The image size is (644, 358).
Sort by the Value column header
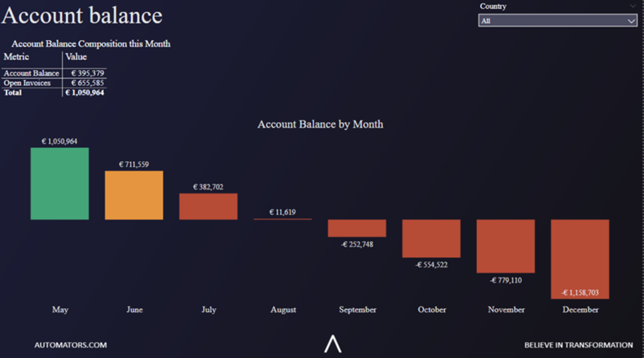tap(77, 57)
